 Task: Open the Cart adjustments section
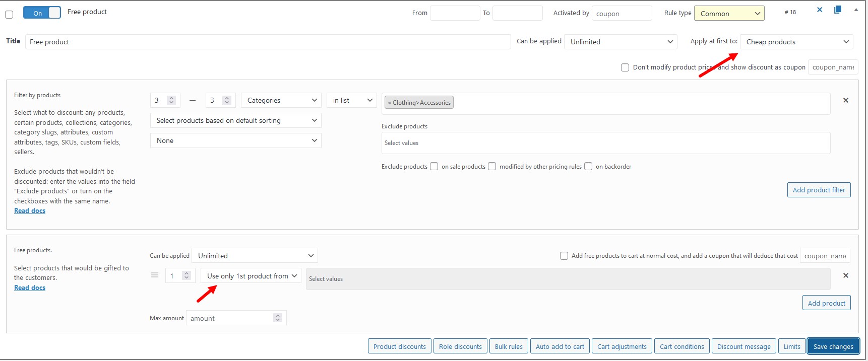[x=622, y=346]
